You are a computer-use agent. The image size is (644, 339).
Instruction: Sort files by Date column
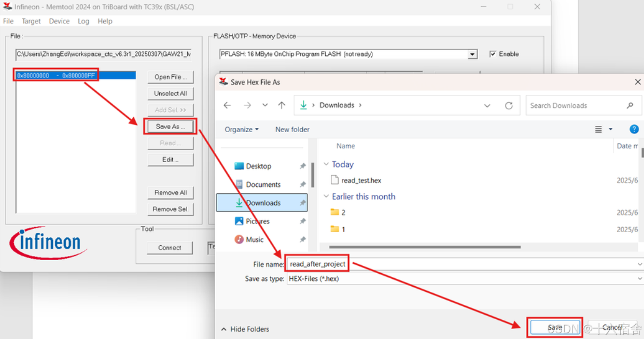tap(627, 146)
